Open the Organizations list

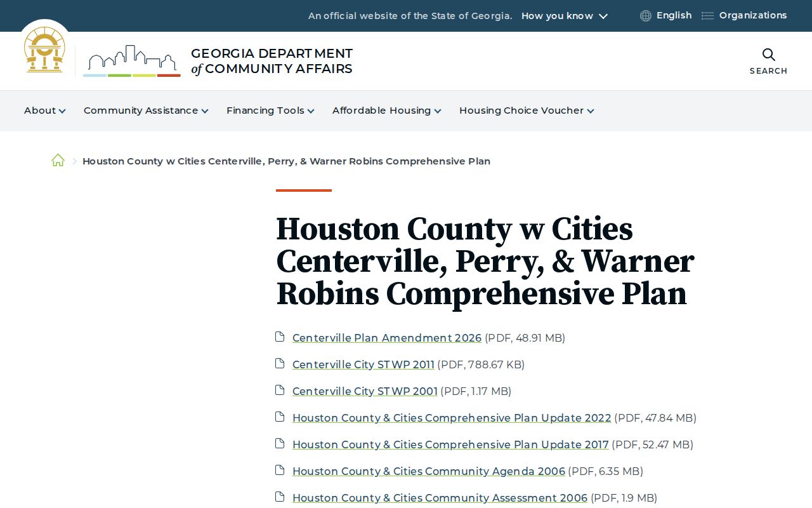pos(753,16)
